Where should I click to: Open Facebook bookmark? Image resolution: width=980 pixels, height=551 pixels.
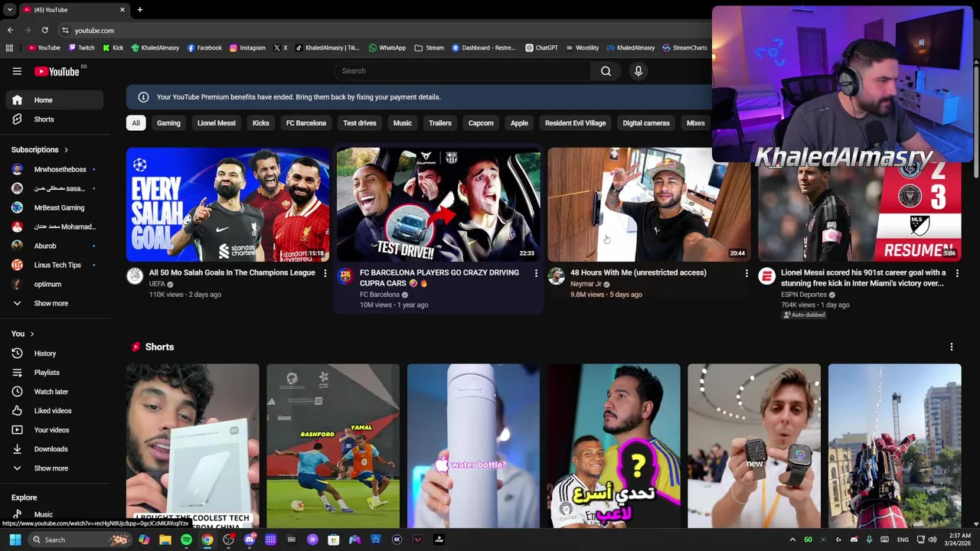pyautogui.click(x=204, y=47)
